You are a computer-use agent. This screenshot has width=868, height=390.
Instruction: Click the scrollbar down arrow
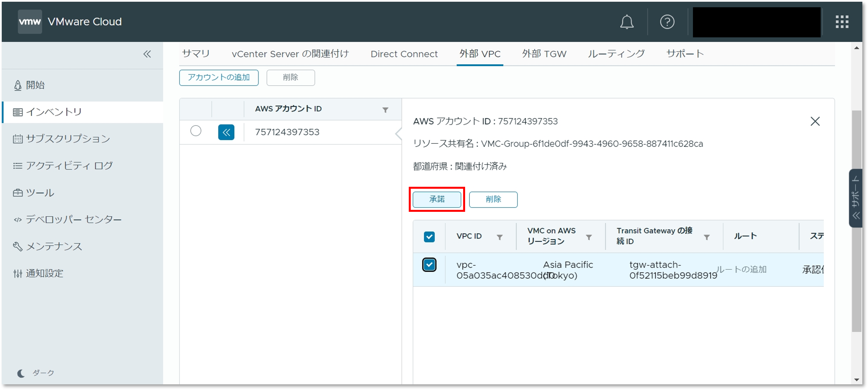point(856,380)
